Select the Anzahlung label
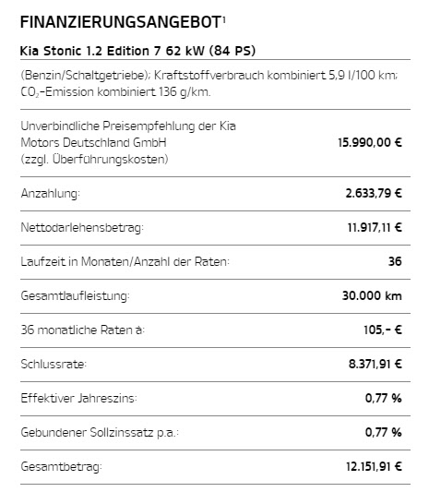This screenshot has height=504, width=429. (x=51, y=194)
